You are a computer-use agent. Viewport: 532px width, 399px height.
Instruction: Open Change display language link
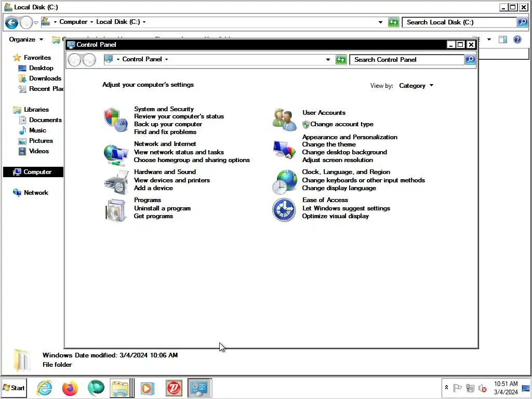[x=339, y=188]
